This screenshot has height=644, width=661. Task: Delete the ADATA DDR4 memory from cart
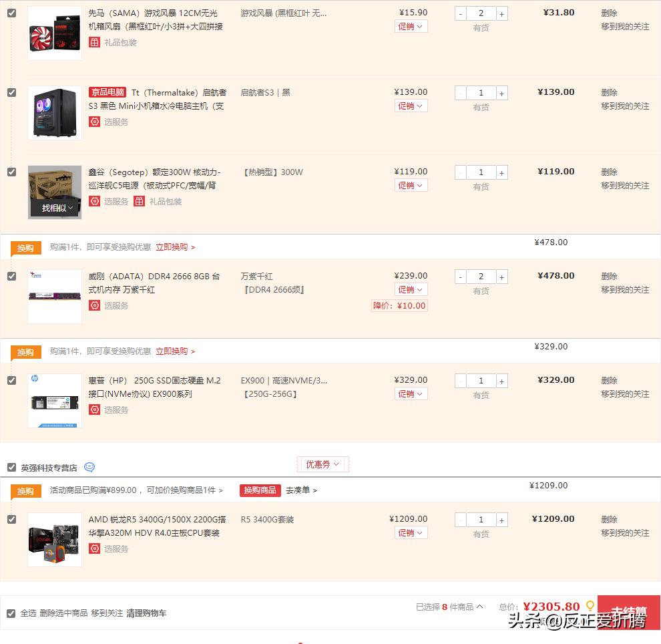(x=609, y=277)
